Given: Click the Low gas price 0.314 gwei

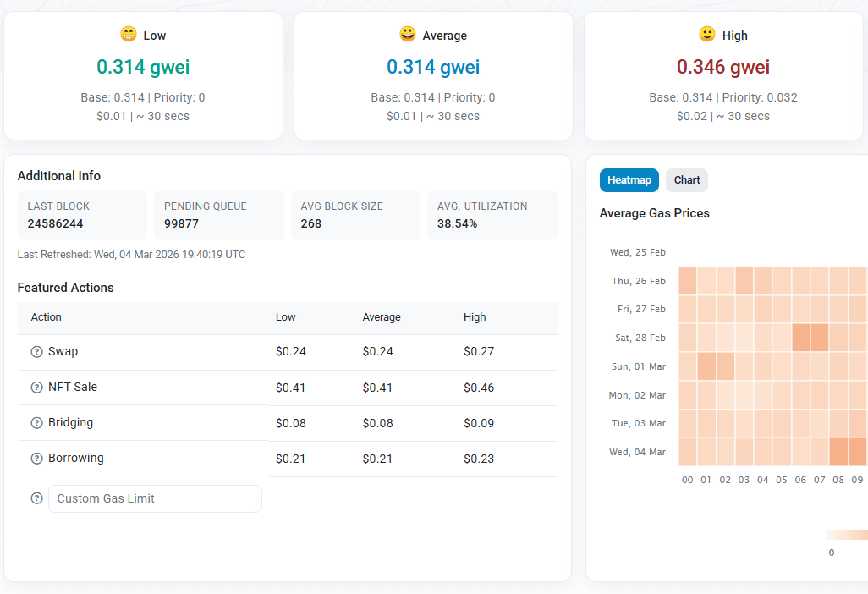Looking at the screenshot, I should tap(143, 67).
